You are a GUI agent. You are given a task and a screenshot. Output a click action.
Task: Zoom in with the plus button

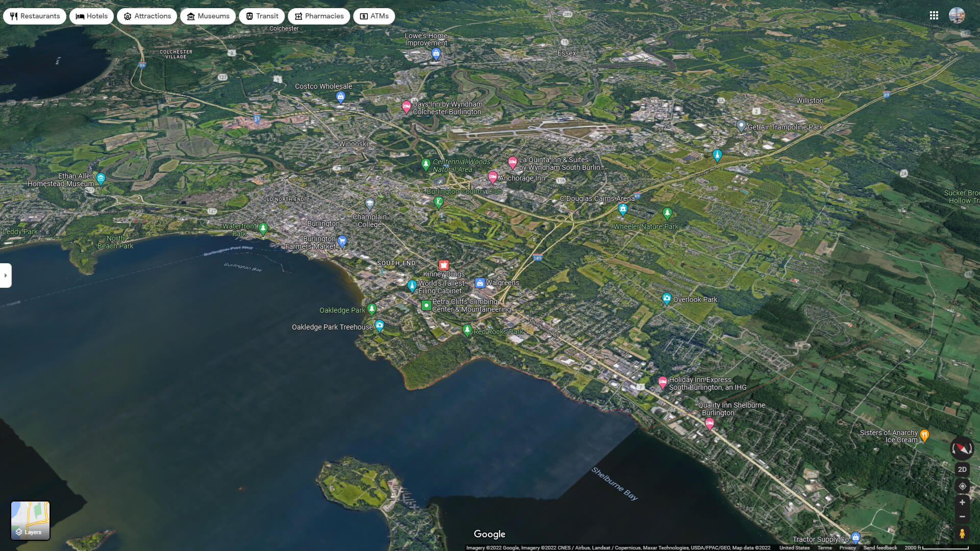tap(962, 503)
